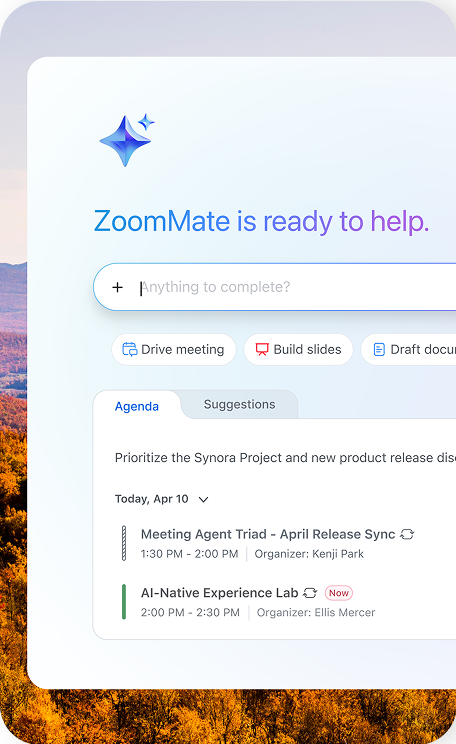Select the Build slides button
456x744 pixels.
click(298, 350)
